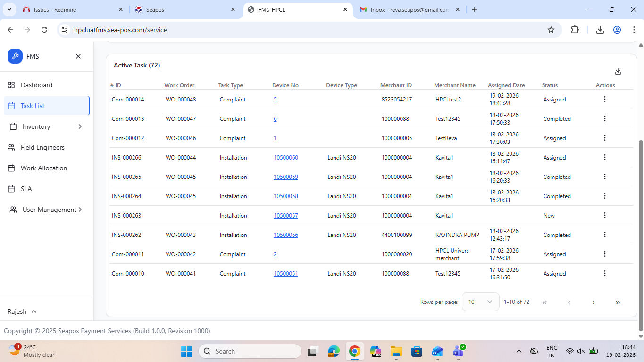This screenshot has width=644, height=362.
Task: Close the FMS sidebar with X icon
Action: 78,56
